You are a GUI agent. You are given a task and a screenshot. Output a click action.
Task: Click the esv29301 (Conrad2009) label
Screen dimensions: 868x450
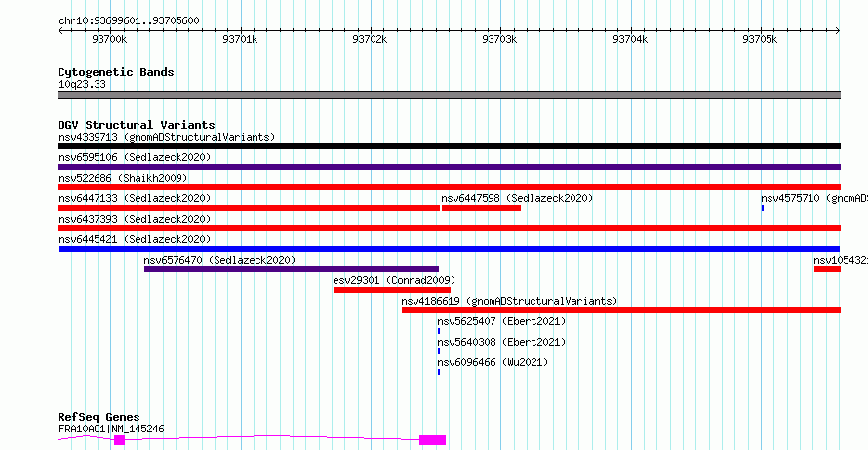394,280
